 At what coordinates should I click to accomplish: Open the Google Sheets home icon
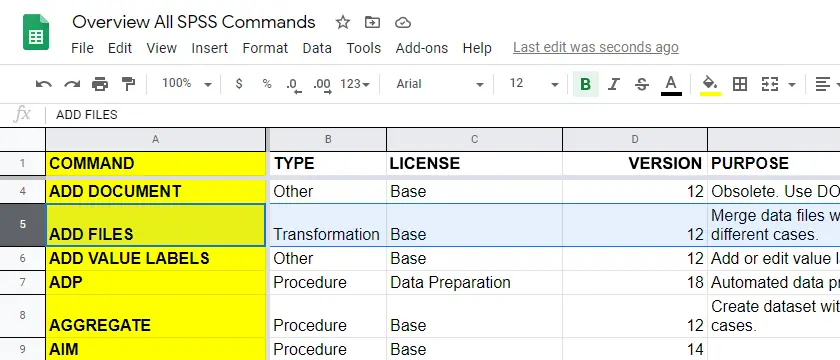click(36, 32)
